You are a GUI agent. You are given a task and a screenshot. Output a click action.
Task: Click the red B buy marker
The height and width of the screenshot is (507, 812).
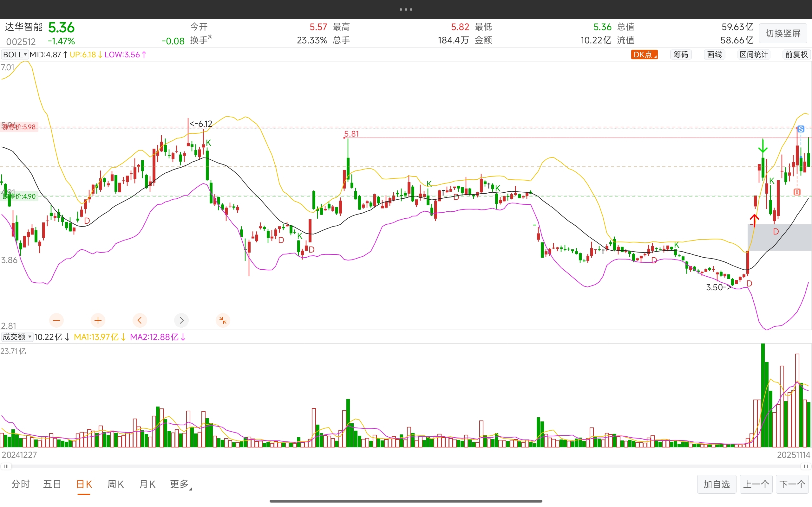[x=797, y=192]
